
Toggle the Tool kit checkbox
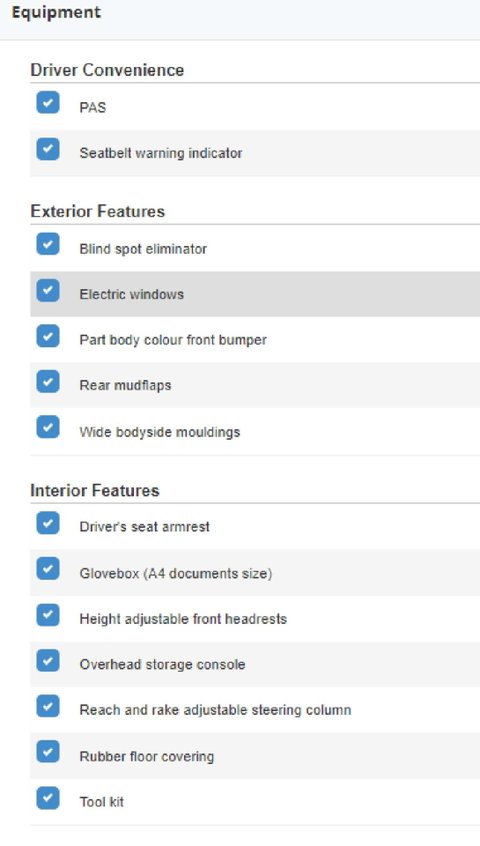click(x=48, y=797)
